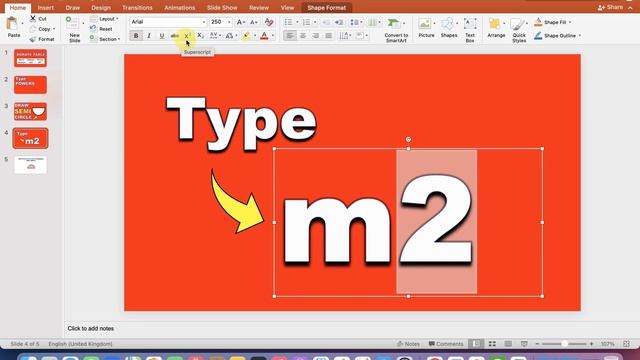The height and width of the screenshot is (360, 640).
Task: Switch to the Draw tab
Action: coord(73,7)
